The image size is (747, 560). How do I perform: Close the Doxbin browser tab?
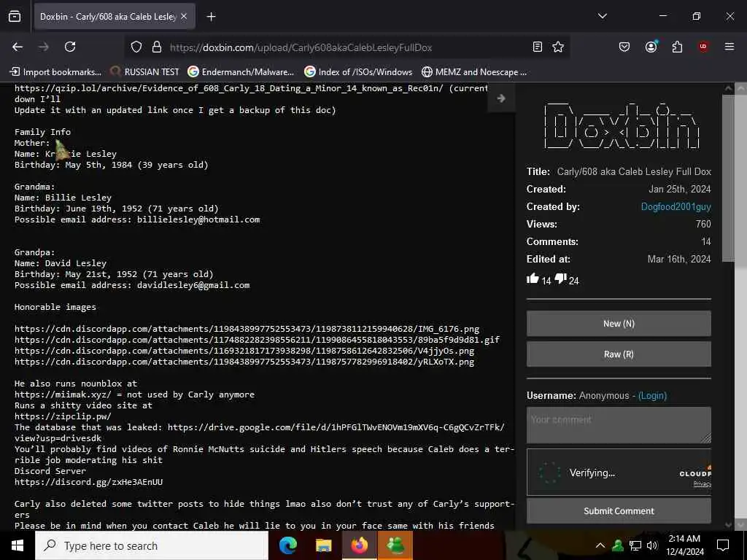pyautogui.click(x=184, y=17)
